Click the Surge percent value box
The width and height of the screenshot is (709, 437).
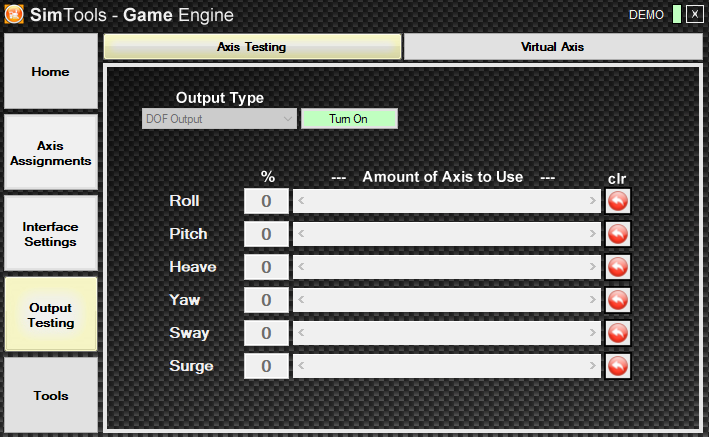[x=266, y=366]
